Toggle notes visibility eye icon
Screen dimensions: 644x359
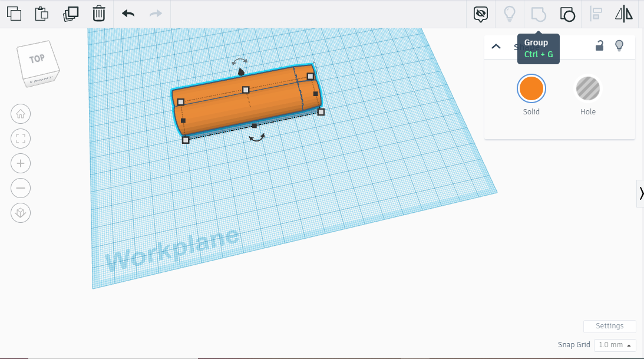[481, 14]
